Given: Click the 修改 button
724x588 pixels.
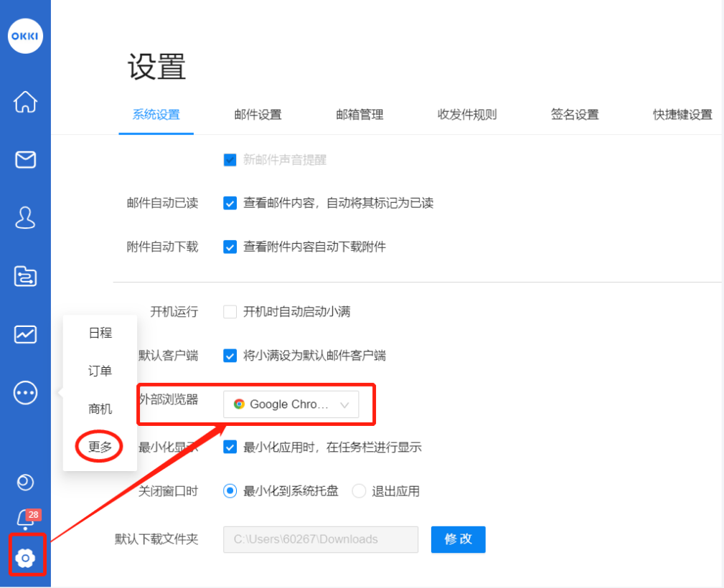Looking at the screenshot, I should [x=458, y=539].
